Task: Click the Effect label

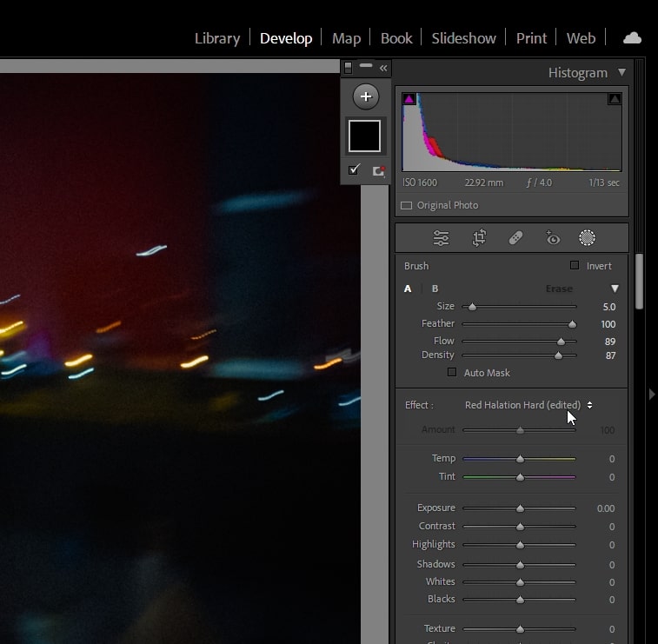Action: tap(419, 405)
